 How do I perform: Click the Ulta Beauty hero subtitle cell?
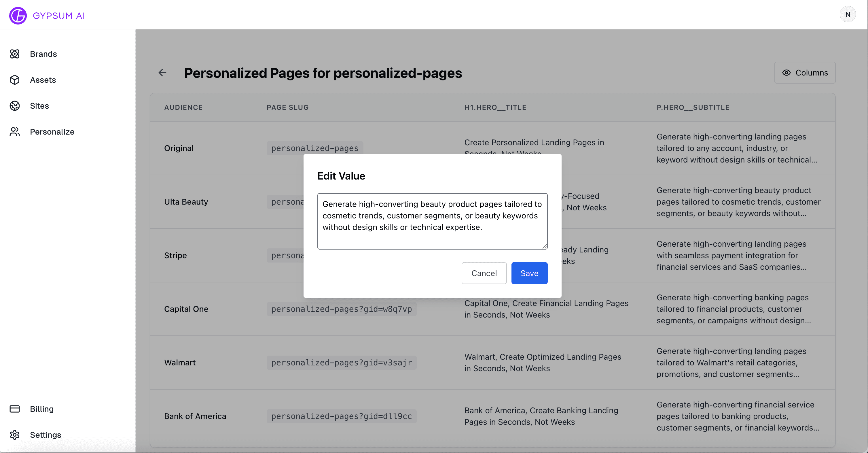[x=738, y=202]
